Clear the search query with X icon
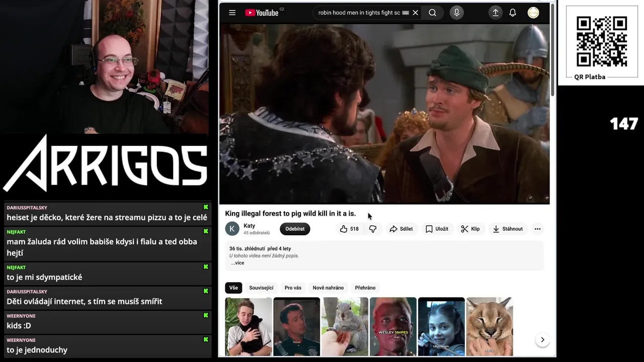This screenshot has height=362, width=644. tap(415, 13)
